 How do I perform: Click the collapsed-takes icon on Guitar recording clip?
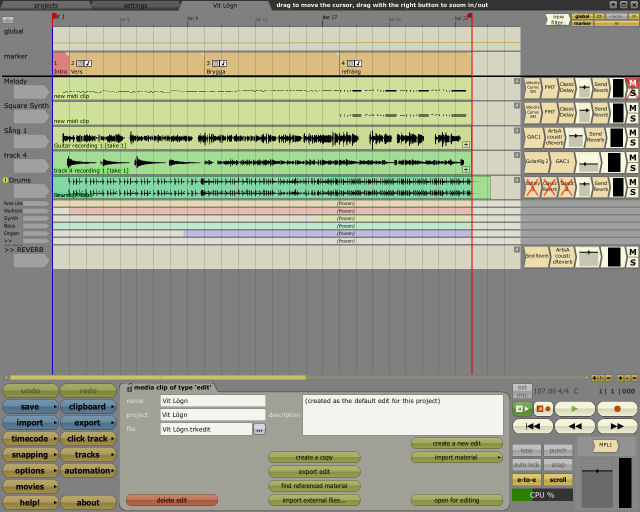coord(466,144)
